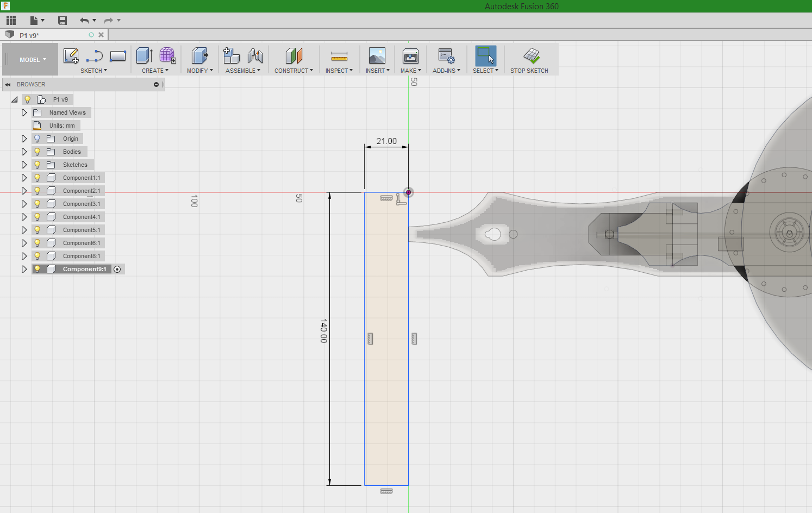Open the CREATE menu
This screenshot has height=513, width=812.
click(x=155, y=71)
